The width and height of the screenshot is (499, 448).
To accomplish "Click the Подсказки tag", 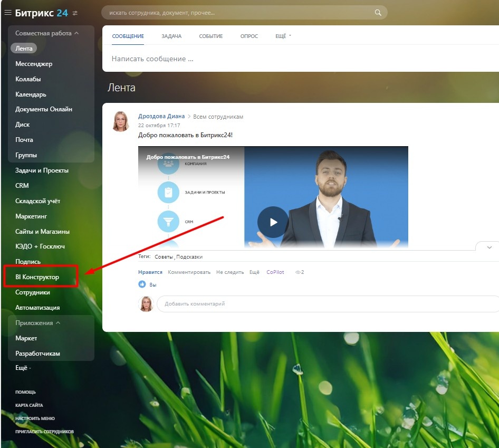I will click(x=189, y=256).
